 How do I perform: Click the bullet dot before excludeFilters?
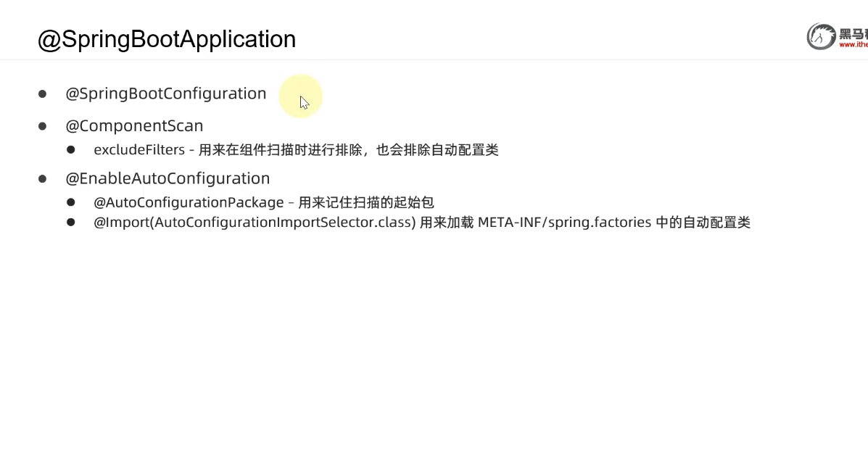(71, 149)
